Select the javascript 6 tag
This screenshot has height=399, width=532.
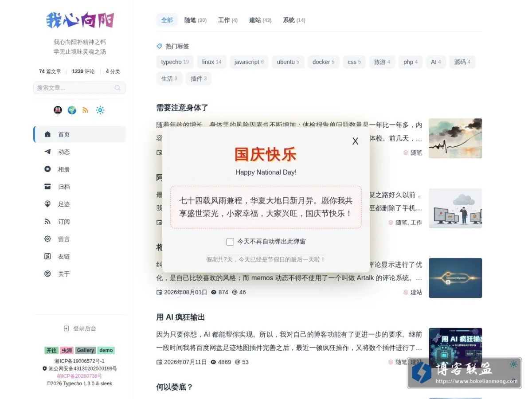[x=249, y=62]
